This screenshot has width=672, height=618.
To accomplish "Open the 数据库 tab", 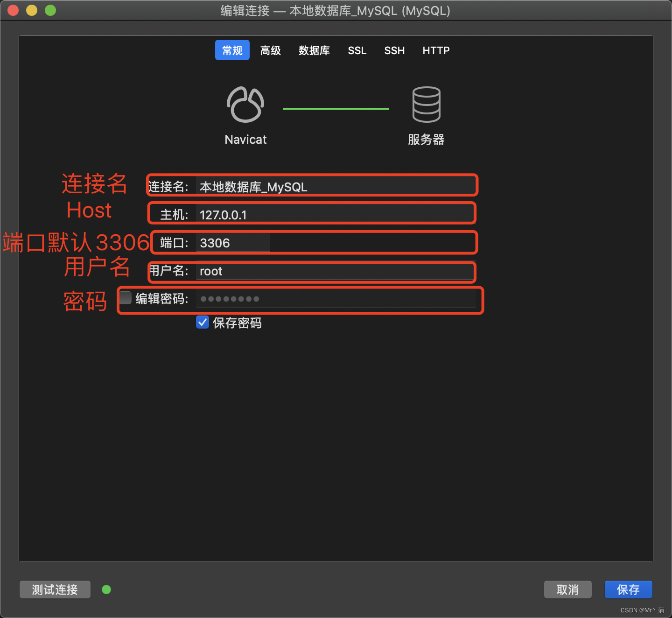I will click(x=314, y=50).
